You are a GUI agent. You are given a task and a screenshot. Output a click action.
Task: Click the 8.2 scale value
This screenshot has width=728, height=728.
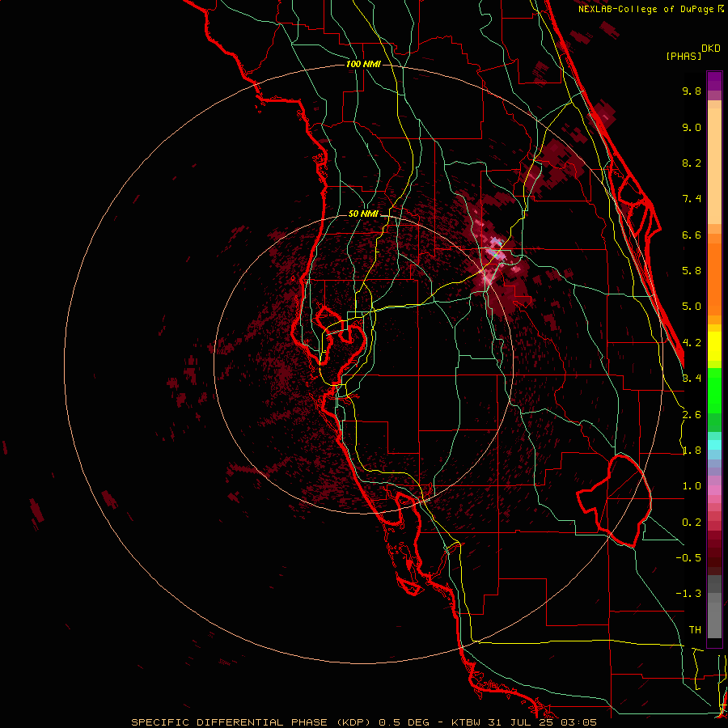[692, 163]
